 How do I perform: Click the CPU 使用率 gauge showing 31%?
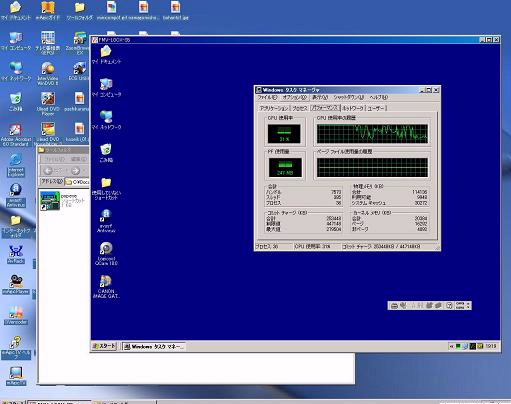coord(284,134)
